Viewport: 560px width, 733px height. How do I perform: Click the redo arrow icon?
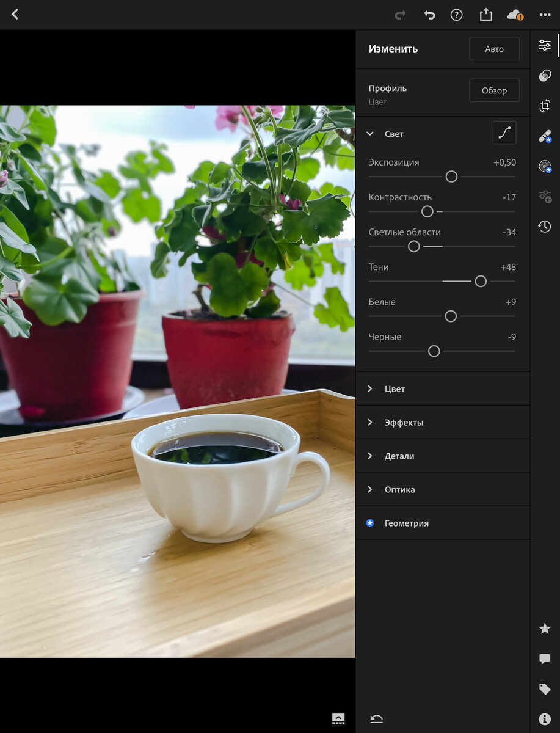(401, 15)
